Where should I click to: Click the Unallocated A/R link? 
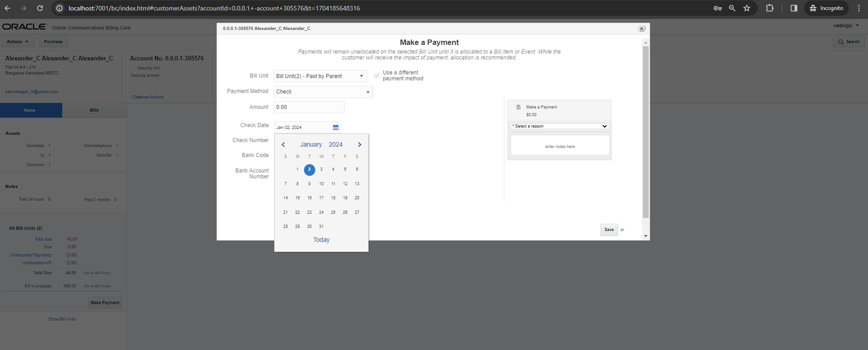37,263
